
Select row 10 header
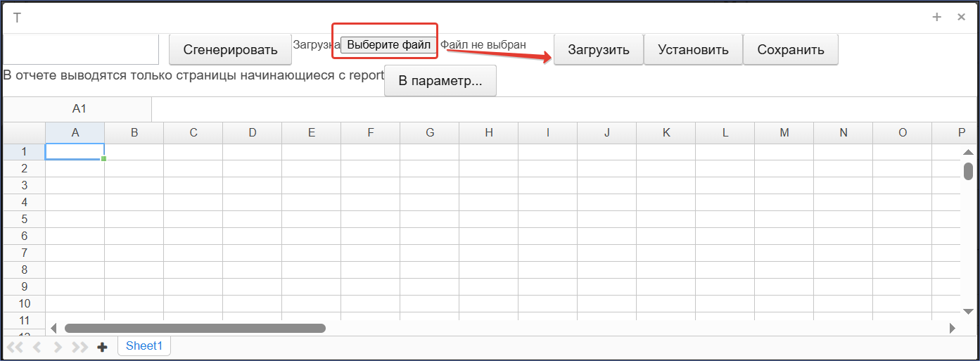pos(24,303)
